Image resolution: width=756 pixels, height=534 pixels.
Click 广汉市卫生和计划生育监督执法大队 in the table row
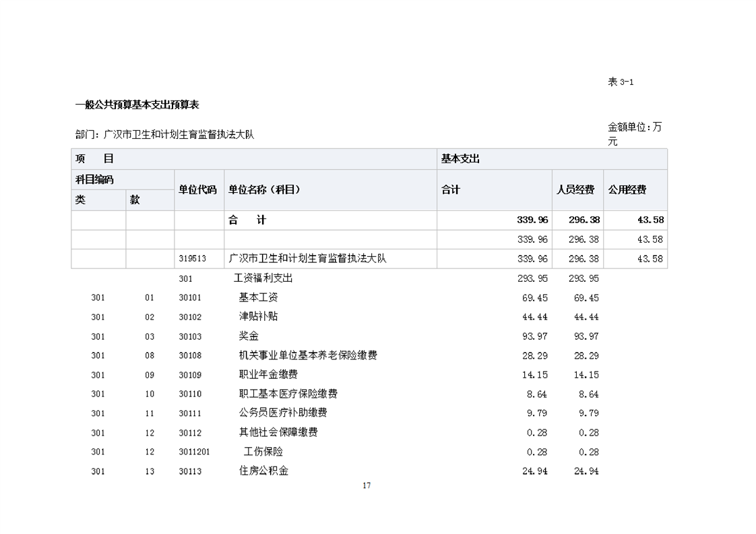point(307,258)
